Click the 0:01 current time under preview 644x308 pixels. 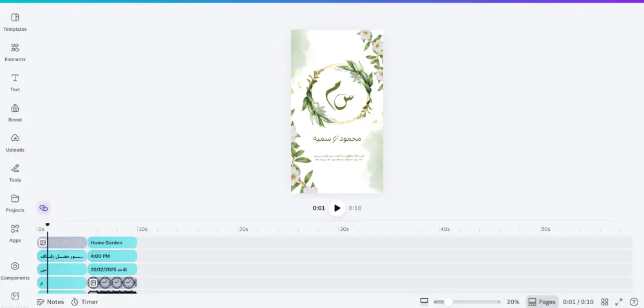pos(319,208)
